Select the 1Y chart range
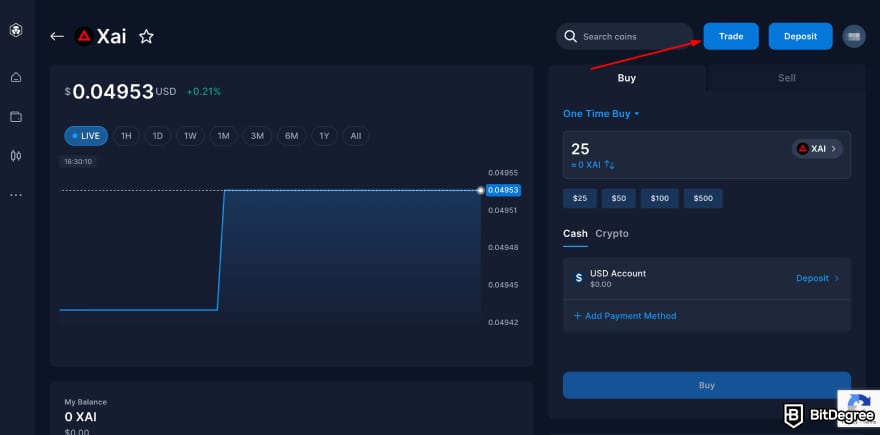 coord(324,136)
